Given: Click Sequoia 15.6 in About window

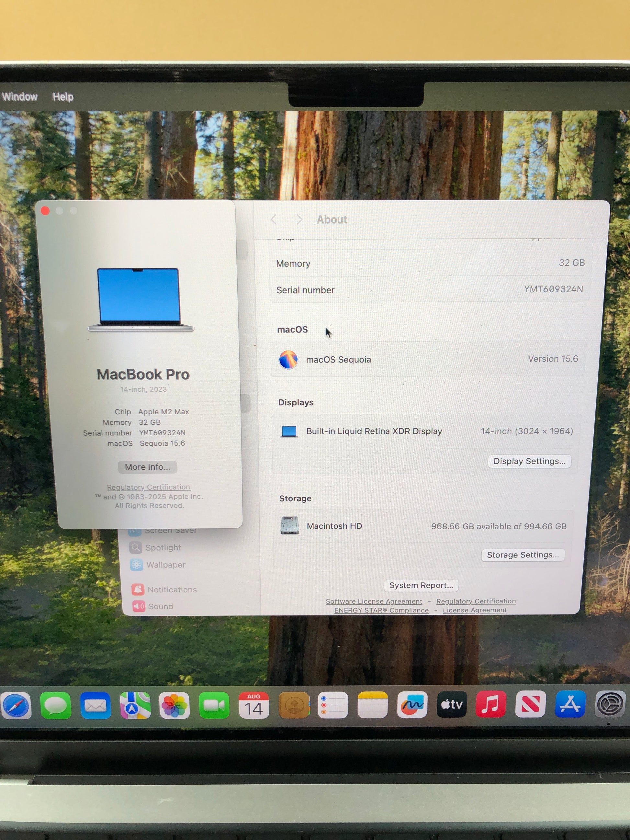Looking at the screenshot, I should (162, 443).
